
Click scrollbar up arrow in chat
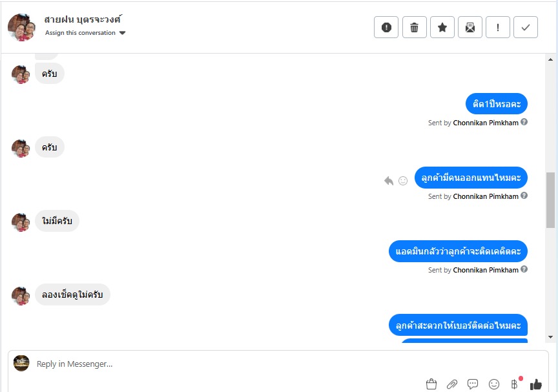pos(550,60)
